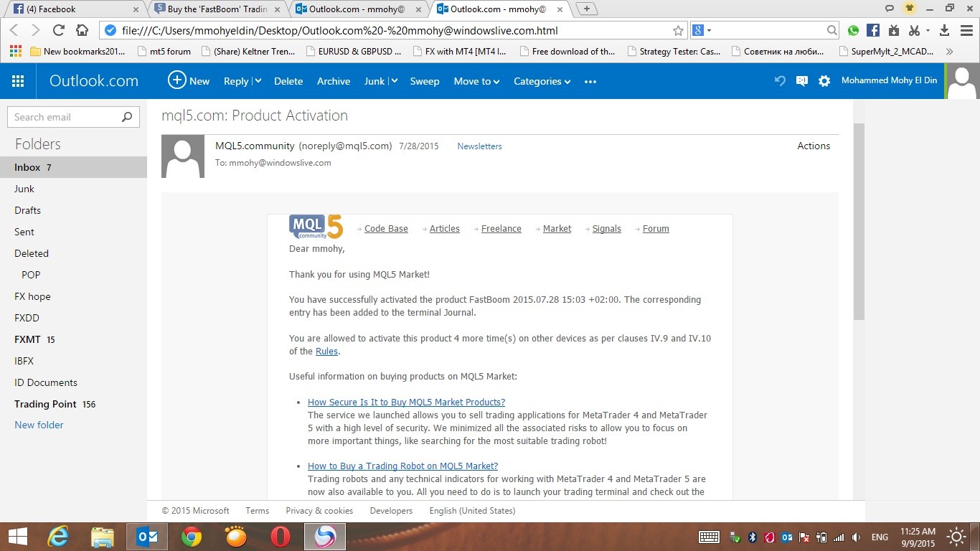
Task: Open the Actions menu for this message
Action: point(814,146)
